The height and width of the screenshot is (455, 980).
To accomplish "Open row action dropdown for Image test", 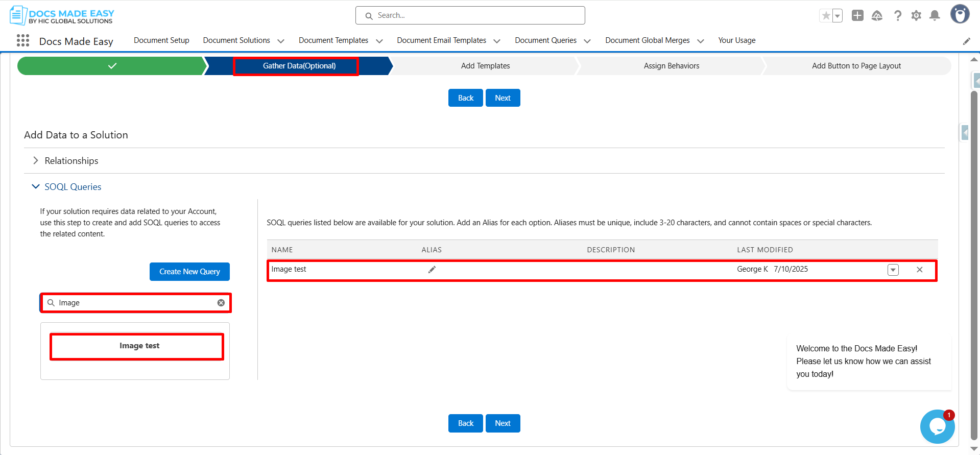I will click(893, 270).
